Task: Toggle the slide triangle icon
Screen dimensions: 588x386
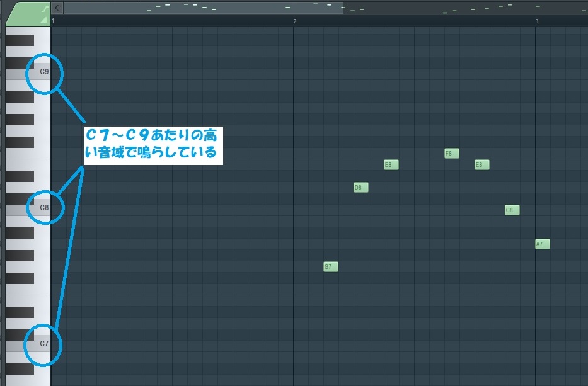Action: [x=44, y=20]
